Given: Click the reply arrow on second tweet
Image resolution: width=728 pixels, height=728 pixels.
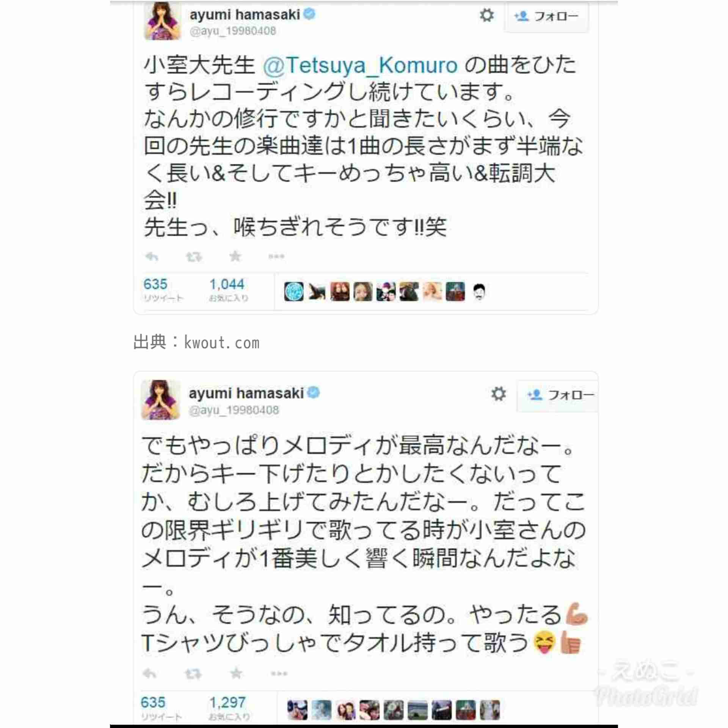Looking at the screenshot, I should pyautogui.click(x=149, y=674).
